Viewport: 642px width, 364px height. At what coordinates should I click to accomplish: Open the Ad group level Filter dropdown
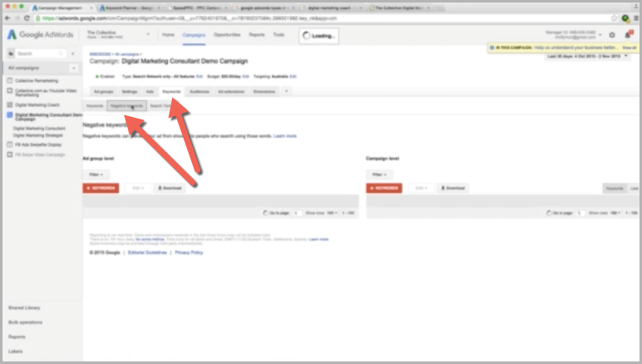[x=96, y=174]
